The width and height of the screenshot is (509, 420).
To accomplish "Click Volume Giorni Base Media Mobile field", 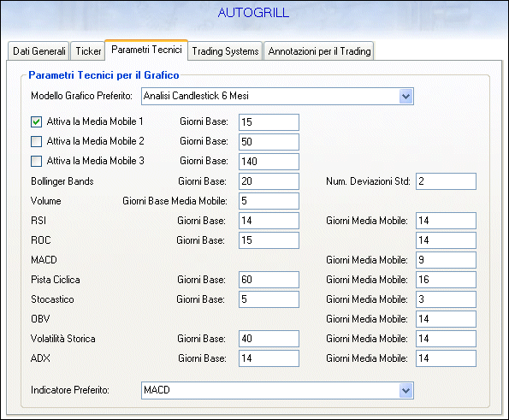I will 269,201.
